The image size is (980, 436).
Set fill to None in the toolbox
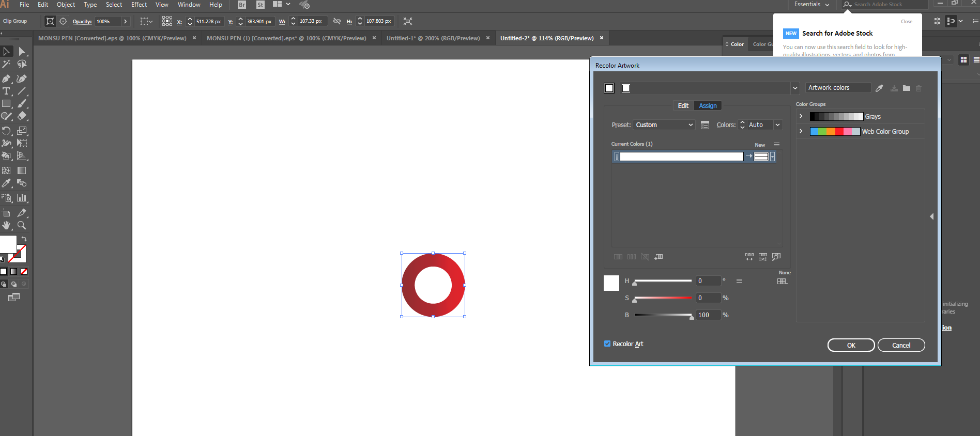click(x=24, y=271)
